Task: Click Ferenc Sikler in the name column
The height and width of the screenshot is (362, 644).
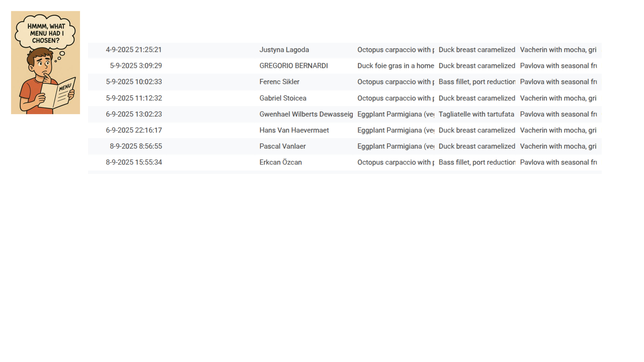Action: [x=279, y=82]
